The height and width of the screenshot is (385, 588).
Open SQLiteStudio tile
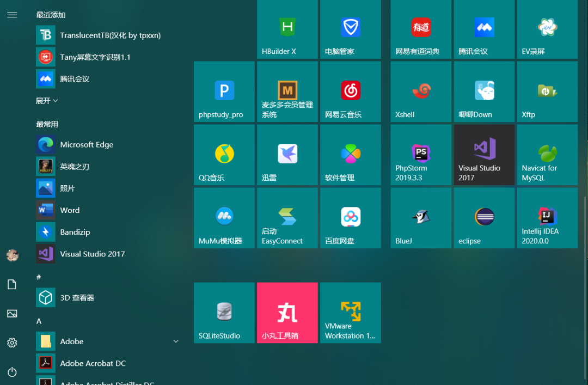224,313
